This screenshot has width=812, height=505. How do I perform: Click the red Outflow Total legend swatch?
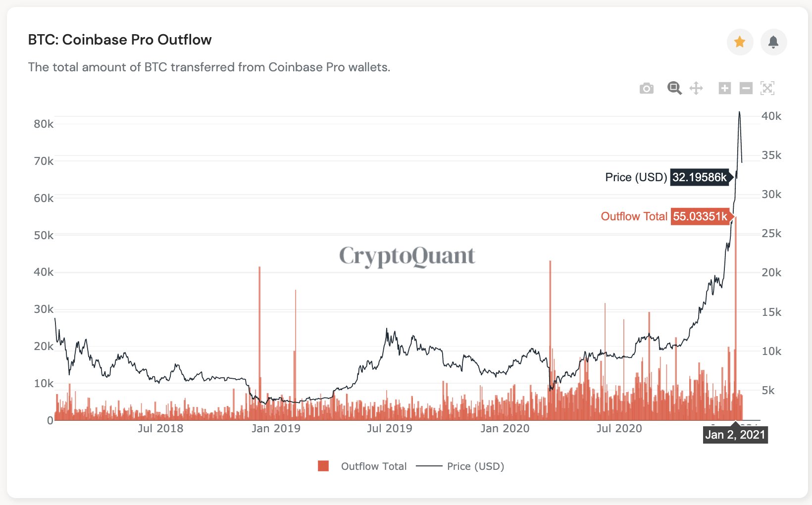323,466
